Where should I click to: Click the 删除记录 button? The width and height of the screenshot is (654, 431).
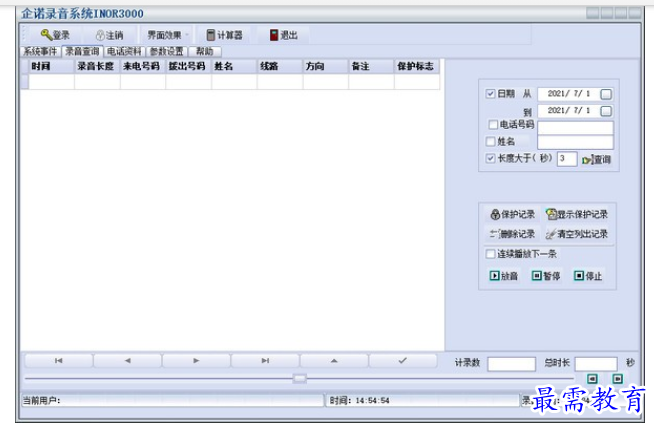click(513, 234)
